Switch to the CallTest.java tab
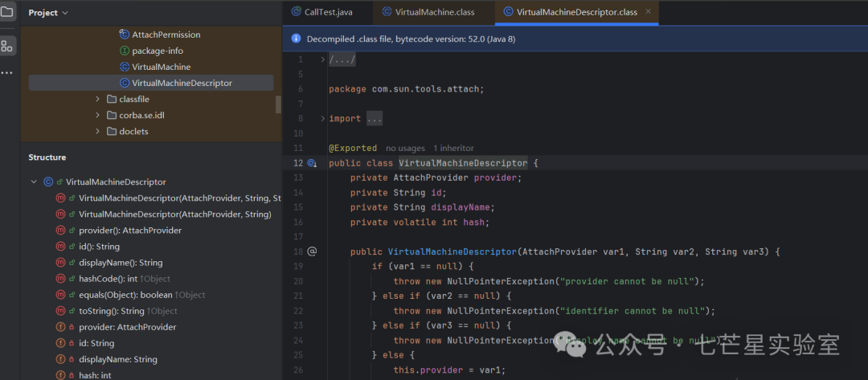 (x=322, y=12)
